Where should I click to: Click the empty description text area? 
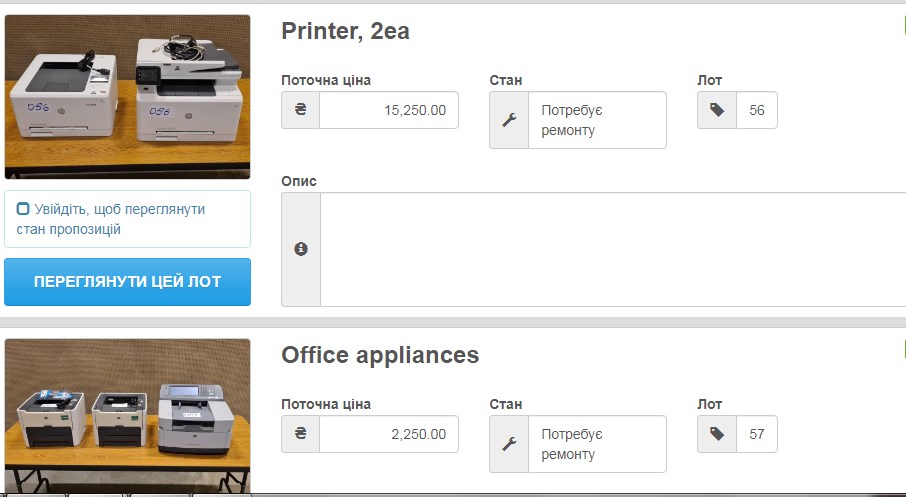[612, 249]
